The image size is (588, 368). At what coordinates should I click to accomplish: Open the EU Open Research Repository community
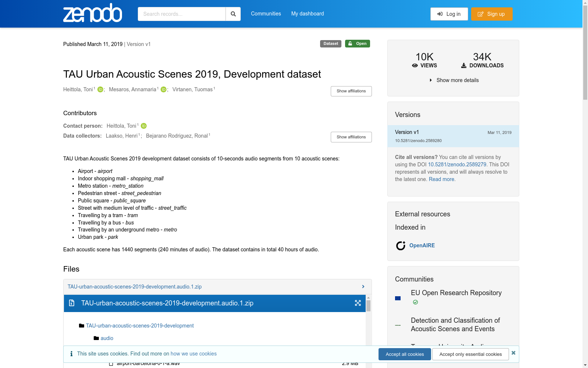[x=456, y=293]
